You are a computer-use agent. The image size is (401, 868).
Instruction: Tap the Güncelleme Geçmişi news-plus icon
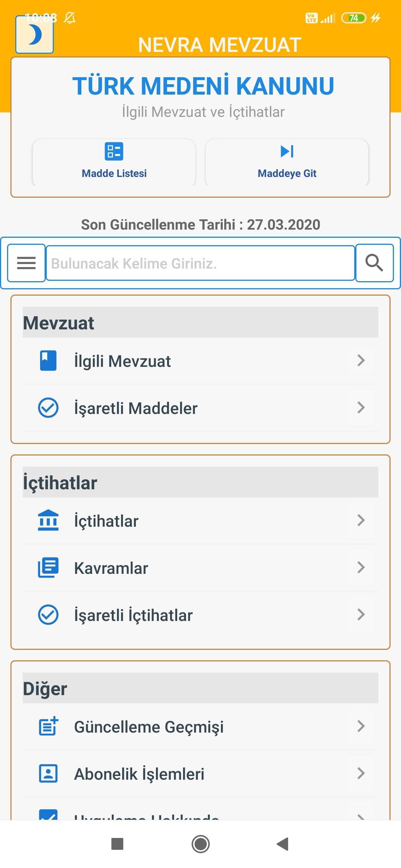(48, 726)
